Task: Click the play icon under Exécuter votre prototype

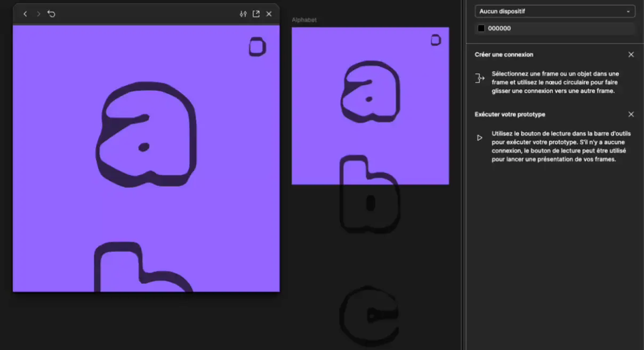Action: (479, 138)
